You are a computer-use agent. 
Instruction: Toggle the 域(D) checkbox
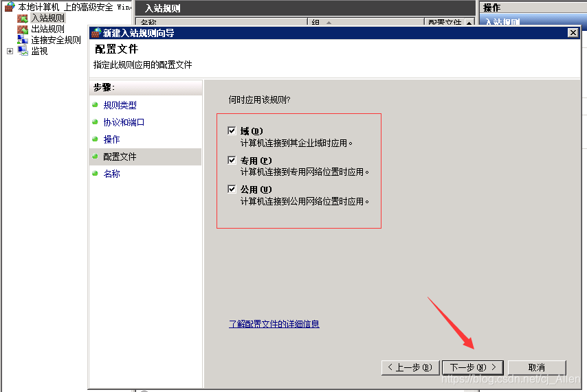tap(232, 130)
